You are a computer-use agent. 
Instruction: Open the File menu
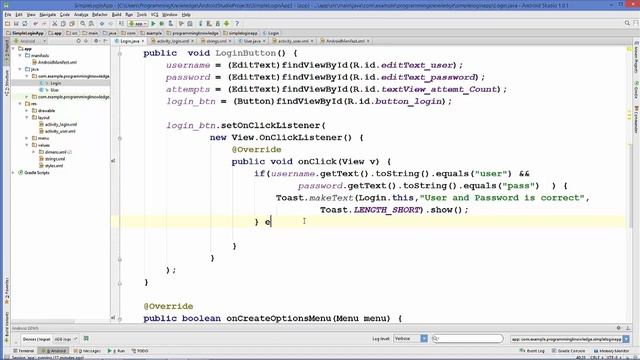coord(8,14)
